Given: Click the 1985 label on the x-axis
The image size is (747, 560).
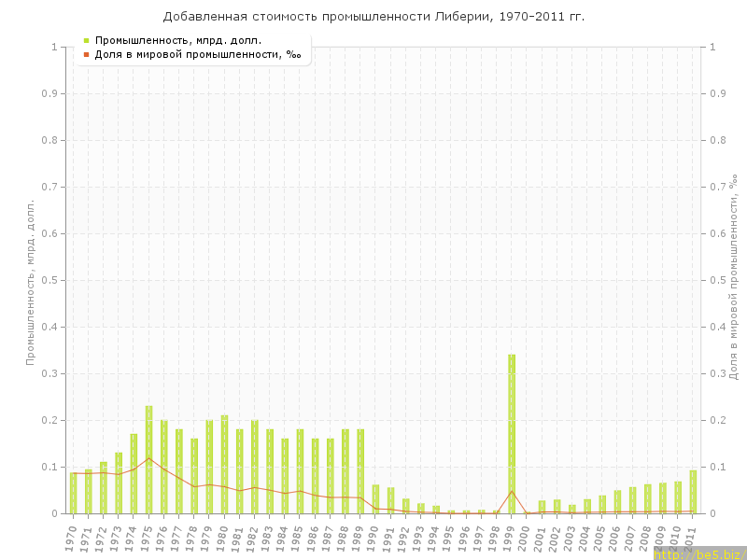Looking at the screenshot, I should pyautogui.click(x=298, y=537).
